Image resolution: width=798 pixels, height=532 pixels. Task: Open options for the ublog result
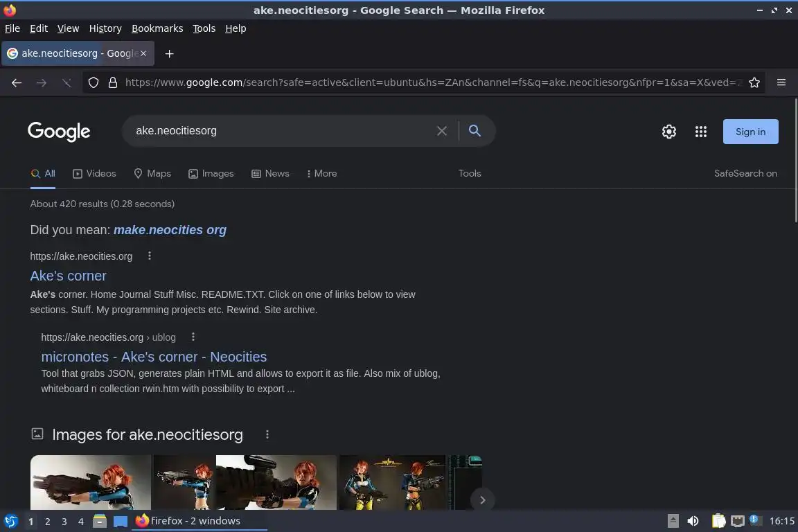point(193,337)
